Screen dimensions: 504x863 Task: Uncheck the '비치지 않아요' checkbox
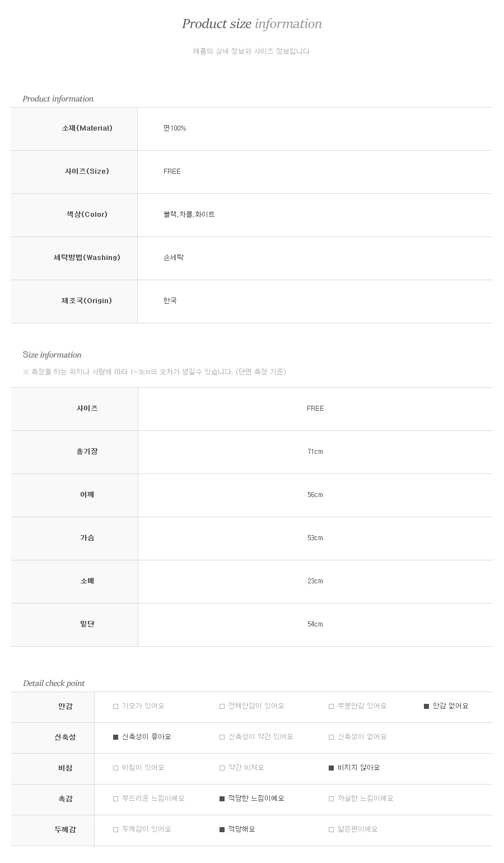tap(332, 768)
